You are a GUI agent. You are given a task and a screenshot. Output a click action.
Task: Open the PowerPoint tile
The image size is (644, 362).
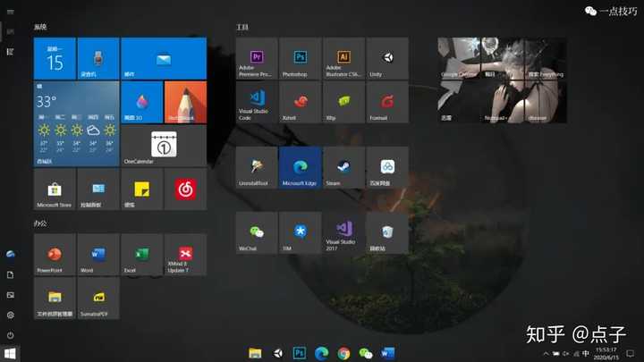tap(55, 255)
